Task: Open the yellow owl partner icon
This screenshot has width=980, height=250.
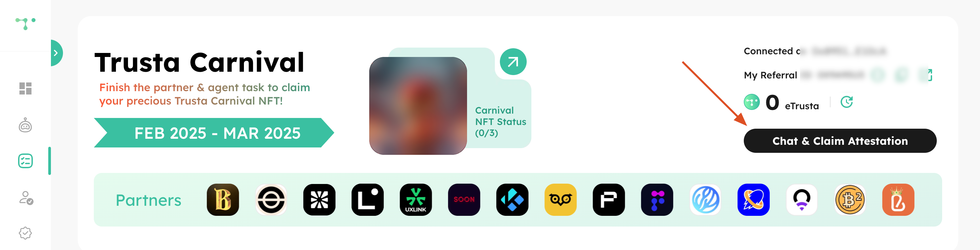Action: pos(561,199)
